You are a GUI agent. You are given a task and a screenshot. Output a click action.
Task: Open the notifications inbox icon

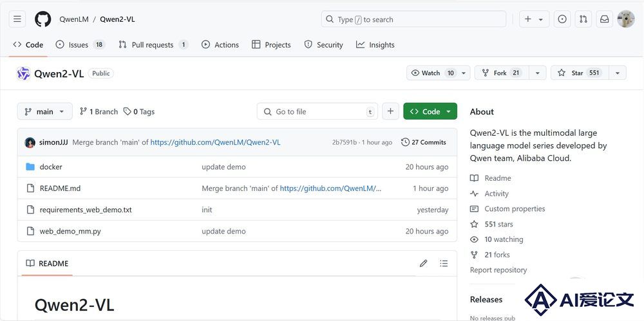coord(605,19)
